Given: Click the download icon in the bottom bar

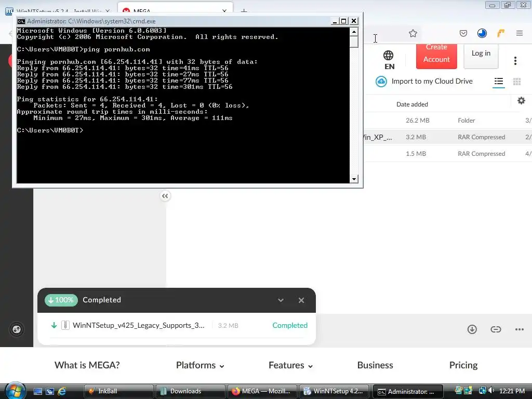Looking at the screenshot, I should tap(472, 329).
